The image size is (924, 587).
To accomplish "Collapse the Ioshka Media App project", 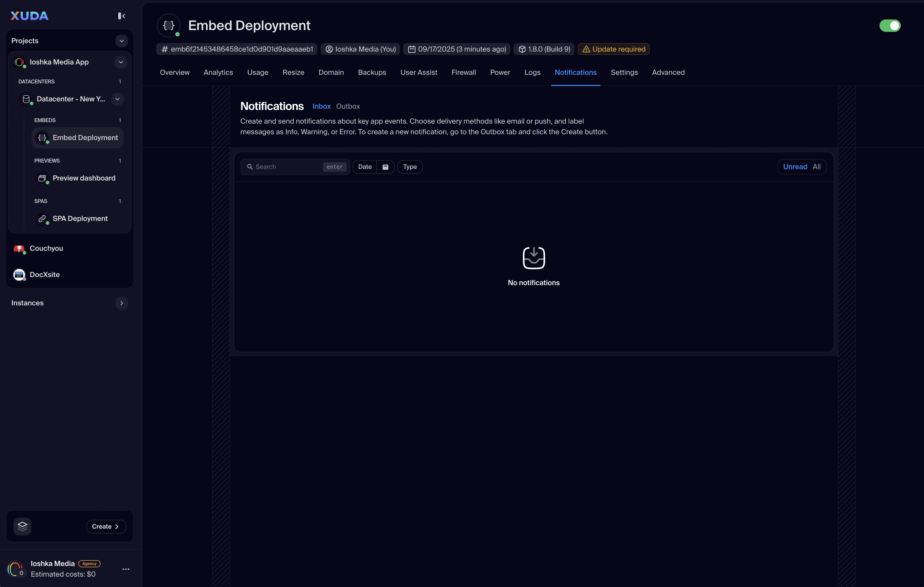I will coord(120,62).
